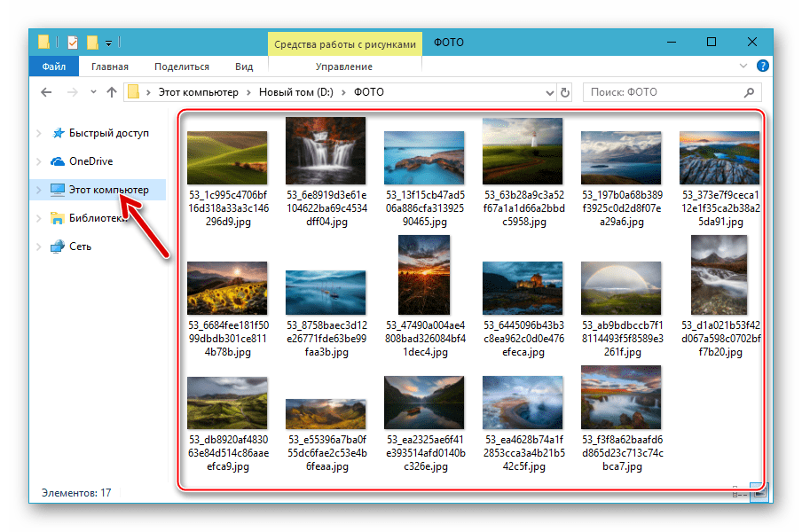Expand the ribbon with the chevron

[743, 66]
